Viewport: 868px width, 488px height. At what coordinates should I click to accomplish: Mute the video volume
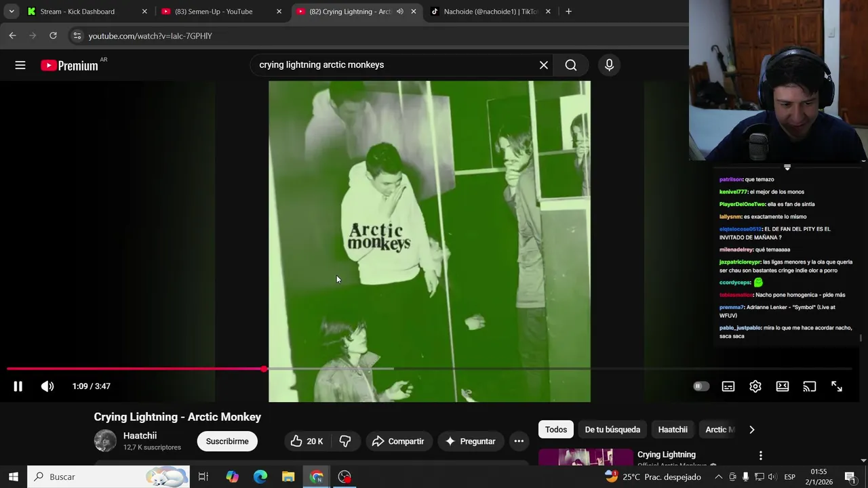(47, 386)
